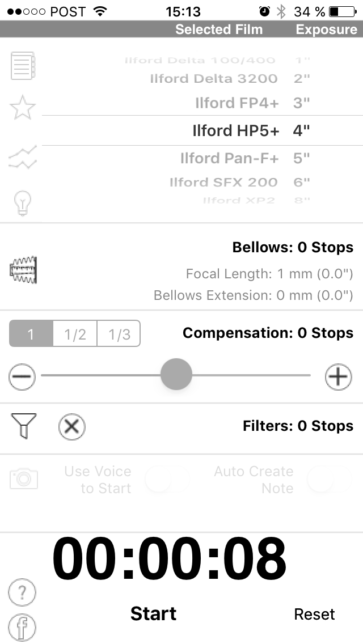Open the Facebook icon
The image size is (363, 644).
pyautogui.click(x=23, y=627)
